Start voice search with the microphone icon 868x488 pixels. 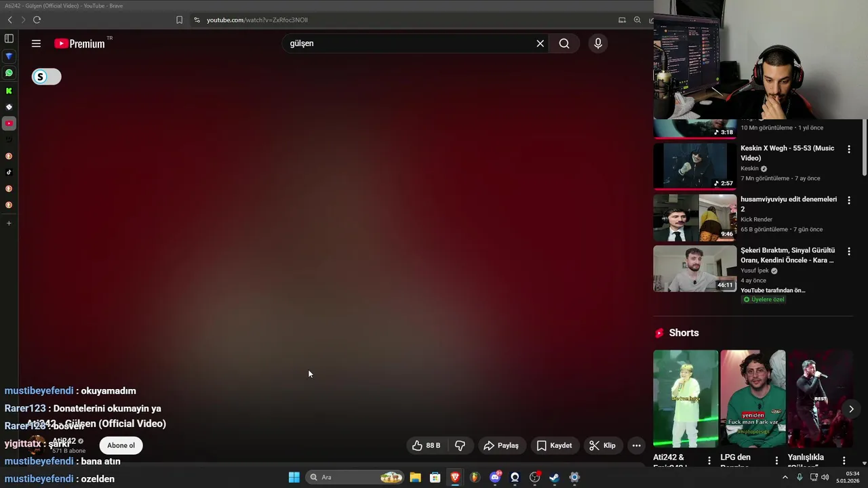598,43
